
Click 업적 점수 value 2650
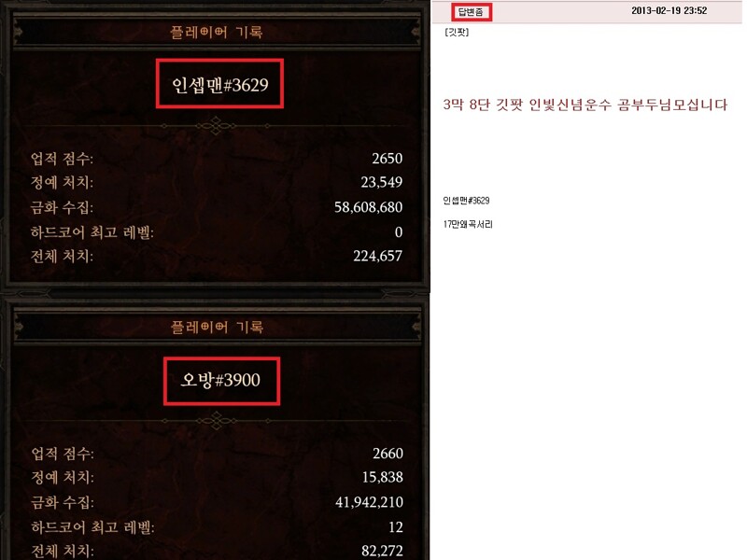[x=387, y=158]
